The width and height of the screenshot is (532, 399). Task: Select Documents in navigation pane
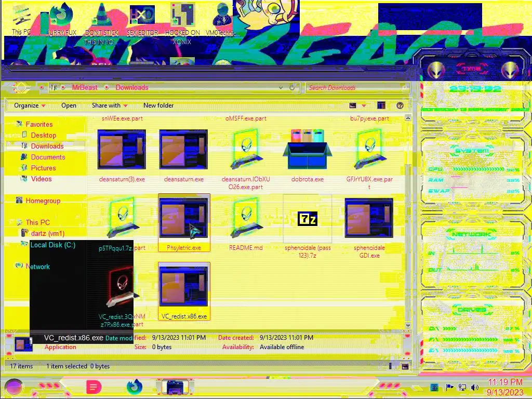(x=48, y=157)
